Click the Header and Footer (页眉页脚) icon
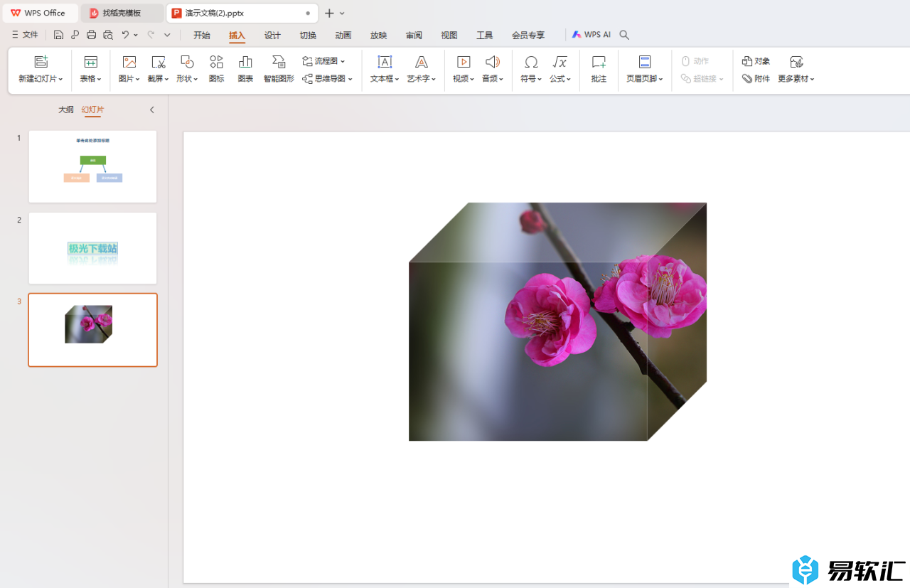Screen dimensions: 910x588 (x=645, y=62)
